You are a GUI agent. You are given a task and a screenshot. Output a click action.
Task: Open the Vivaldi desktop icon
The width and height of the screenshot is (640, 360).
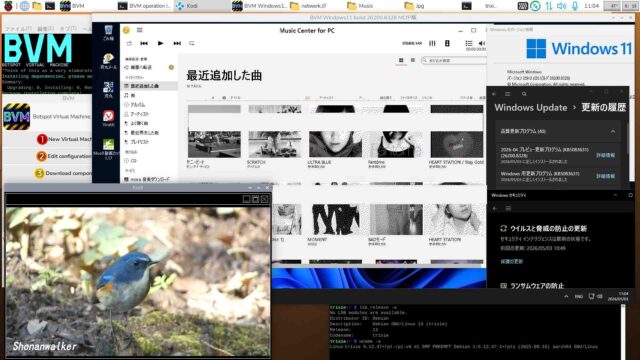coord(108,118)
